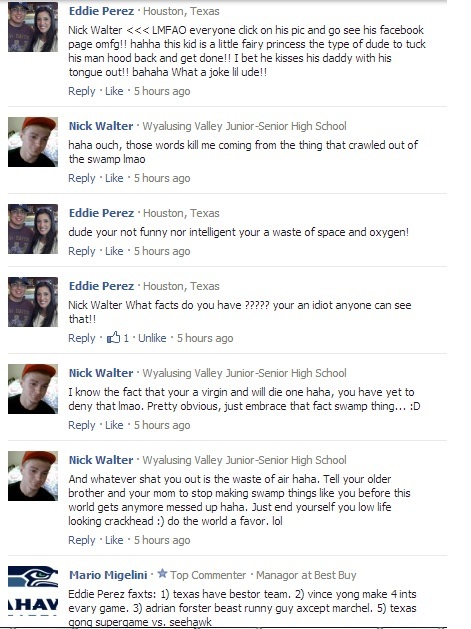Click the Top Commenter star icon
This screenshot has height=629, width=471.
(x=162, y=574)
